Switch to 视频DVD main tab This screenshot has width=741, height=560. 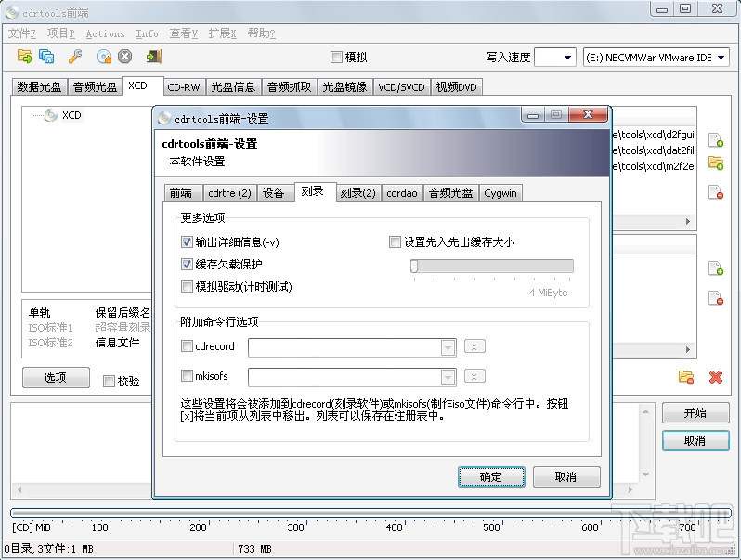point(457,87)
